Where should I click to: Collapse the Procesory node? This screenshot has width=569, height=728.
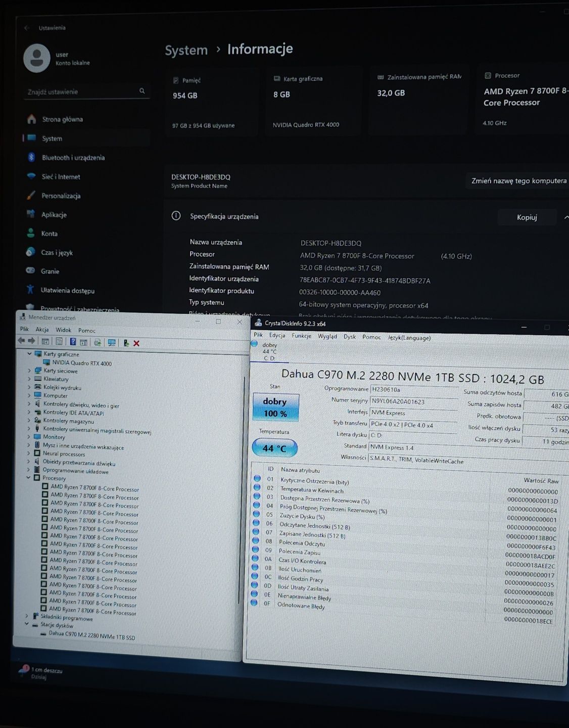pos(28,478)
